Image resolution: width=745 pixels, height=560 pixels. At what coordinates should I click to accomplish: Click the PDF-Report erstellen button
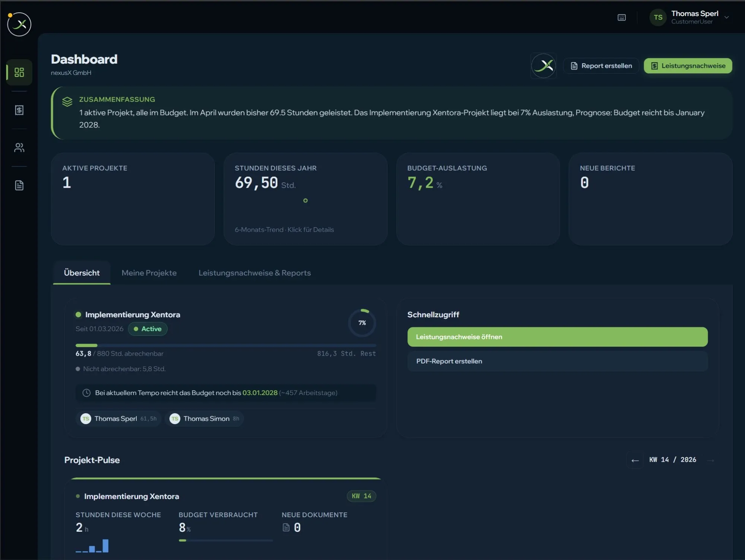point(558,361)
